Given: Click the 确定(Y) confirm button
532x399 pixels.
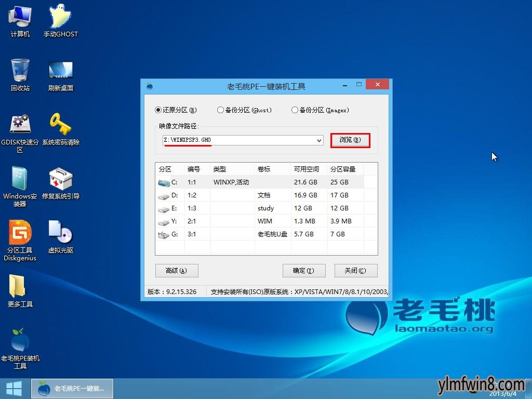Looking at the screenshot, I should [x=304, y=270].
